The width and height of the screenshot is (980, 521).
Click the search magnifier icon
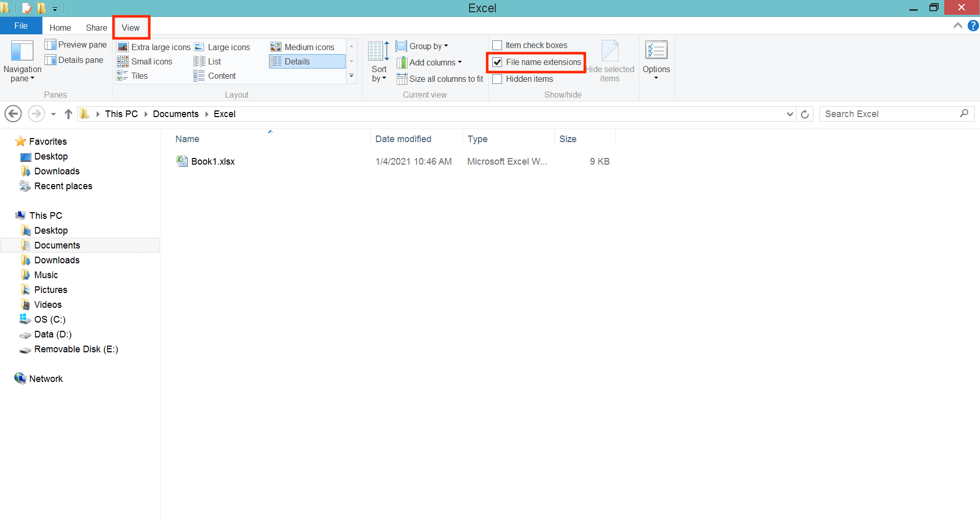point(964,114)
